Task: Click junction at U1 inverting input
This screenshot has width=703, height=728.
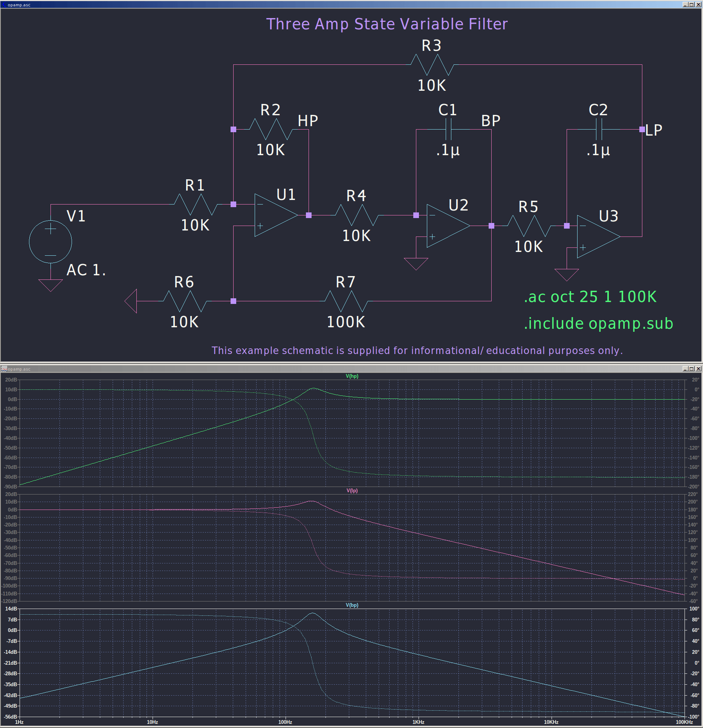Action: [233, 205]
